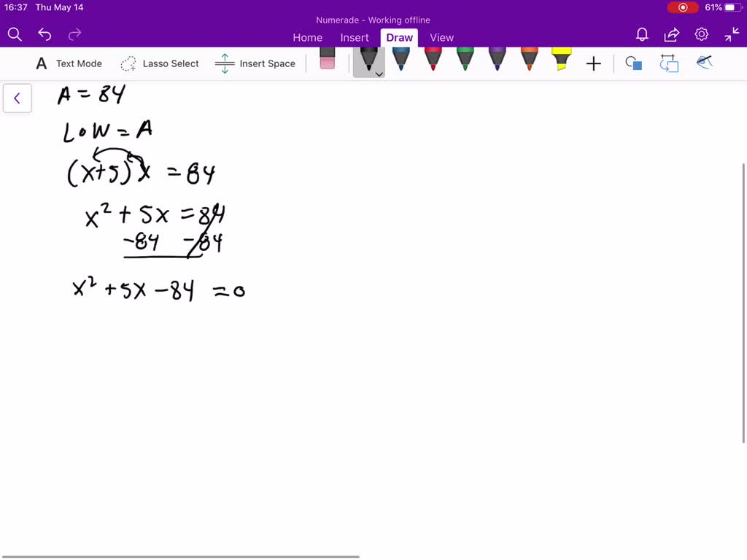Select the yellow highlighter
Screen dimensions: 747x560
tap(561, 59)
